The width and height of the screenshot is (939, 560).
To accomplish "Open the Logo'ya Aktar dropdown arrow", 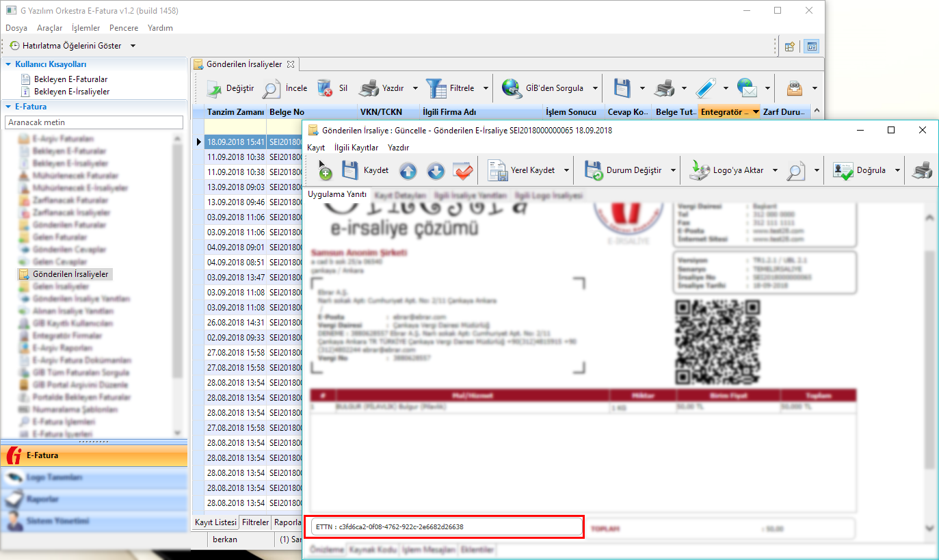I will click(776, 171).
